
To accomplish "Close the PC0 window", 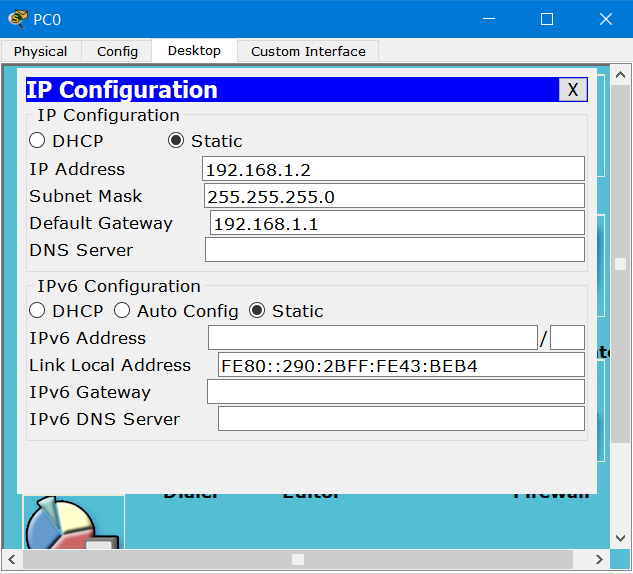I will 606,19.
